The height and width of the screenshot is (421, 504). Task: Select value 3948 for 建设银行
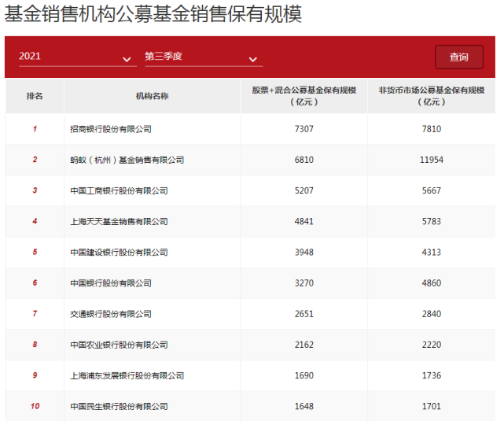(x=304, y=253)
